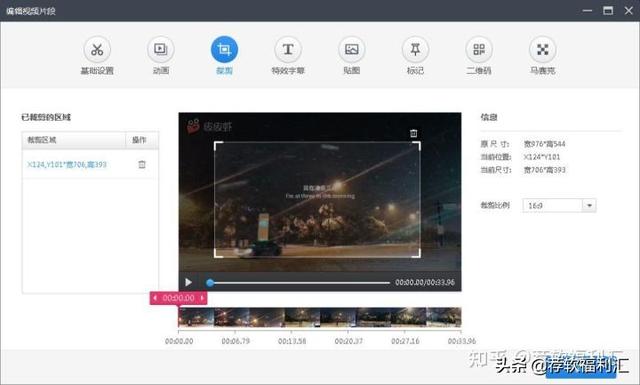
Task: Play the video preview
Action: [x=188, y=282]
